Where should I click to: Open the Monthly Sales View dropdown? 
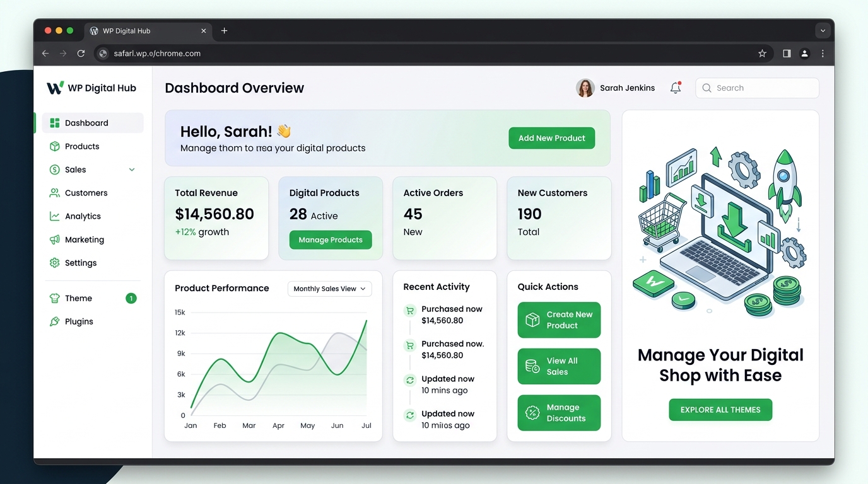pyautogui.click(x=330, y=289)
